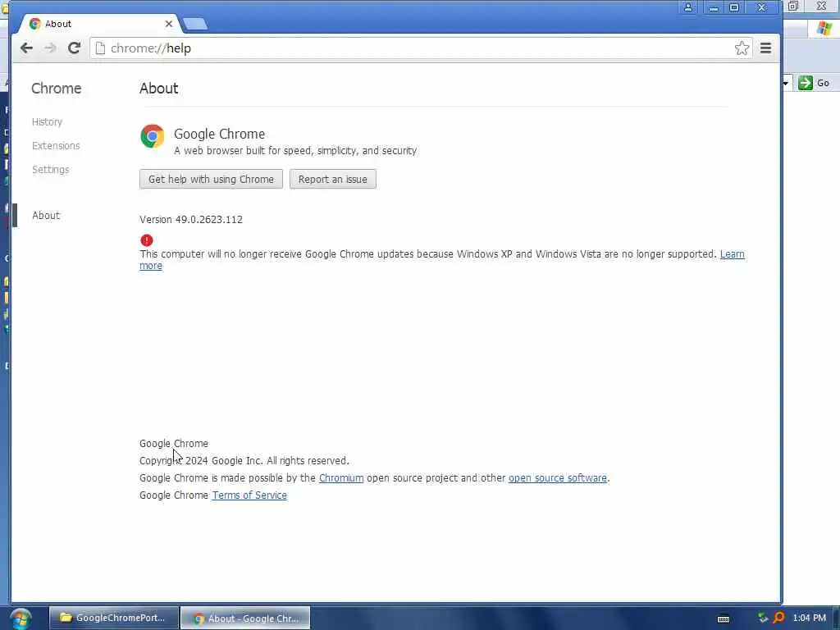The image size is (840, 630).
Task: Select the About tab
Action: point(99,24)
